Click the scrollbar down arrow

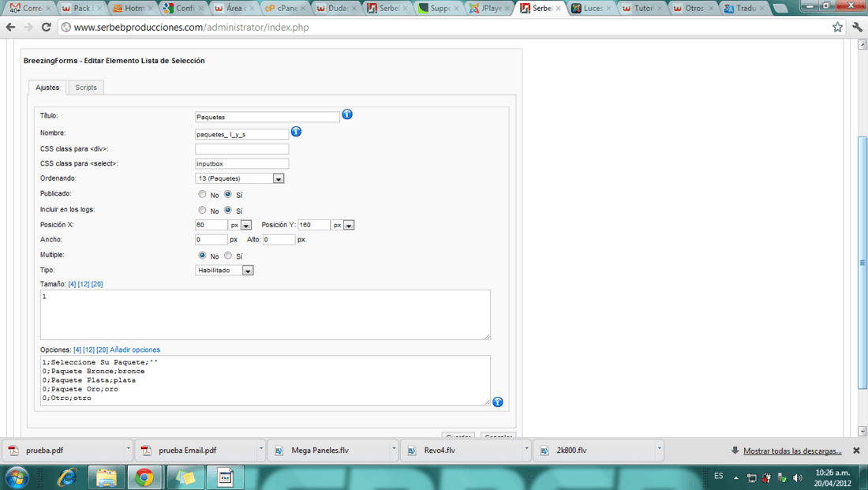(862, 431)
